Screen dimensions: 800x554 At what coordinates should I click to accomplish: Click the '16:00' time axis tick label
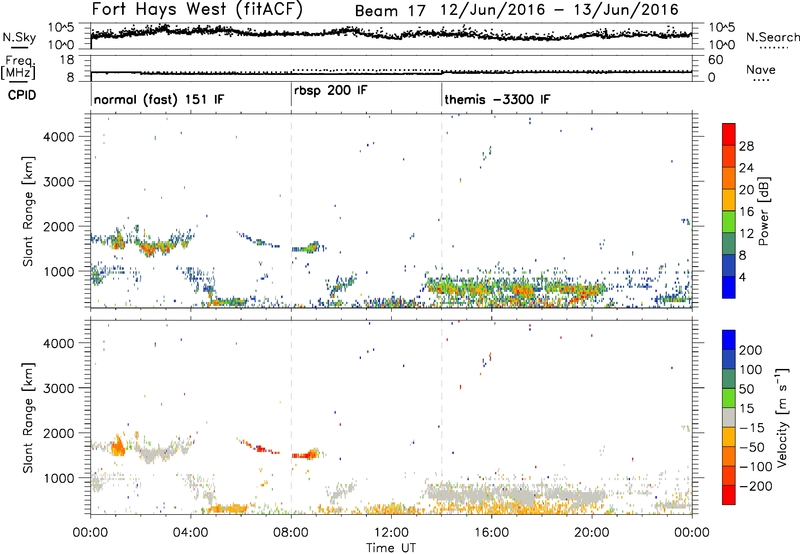click(x=491, y=533)
